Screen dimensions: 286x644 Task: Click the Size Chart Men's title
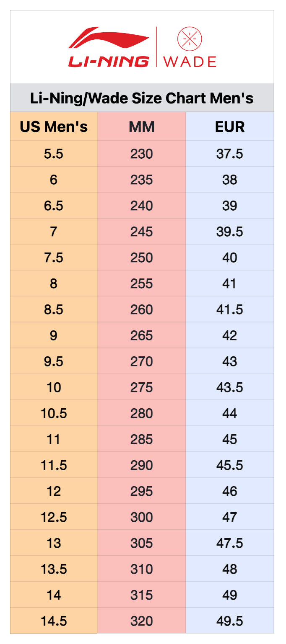point(142,98)
